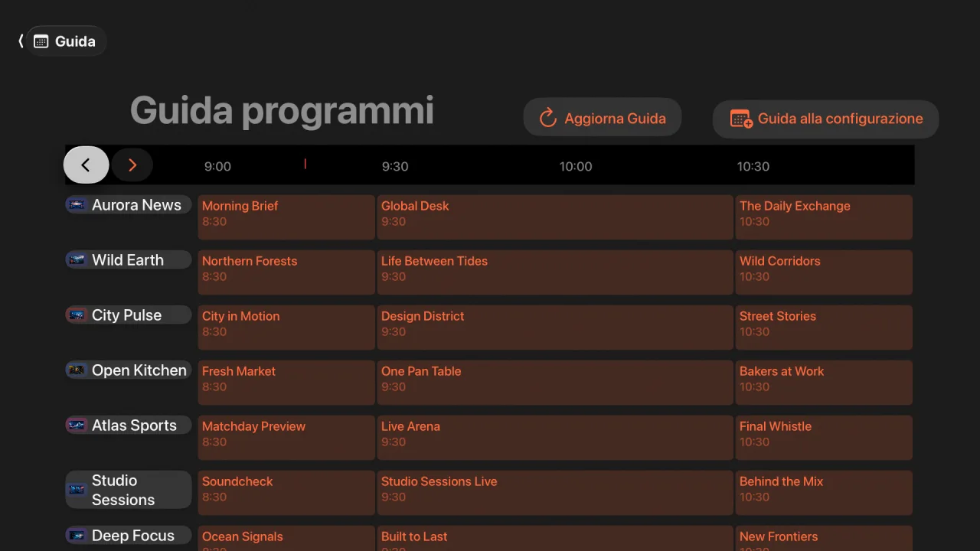Open Studio Sessions Live program

click(555, 493)
